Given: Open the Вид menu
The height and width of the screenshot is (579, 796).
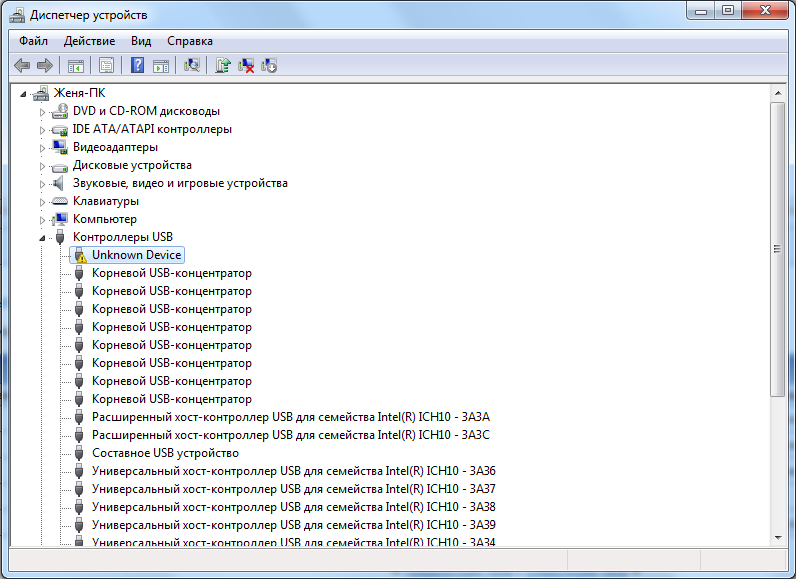Looking at the screenshot, I should (x=141, y=41).
